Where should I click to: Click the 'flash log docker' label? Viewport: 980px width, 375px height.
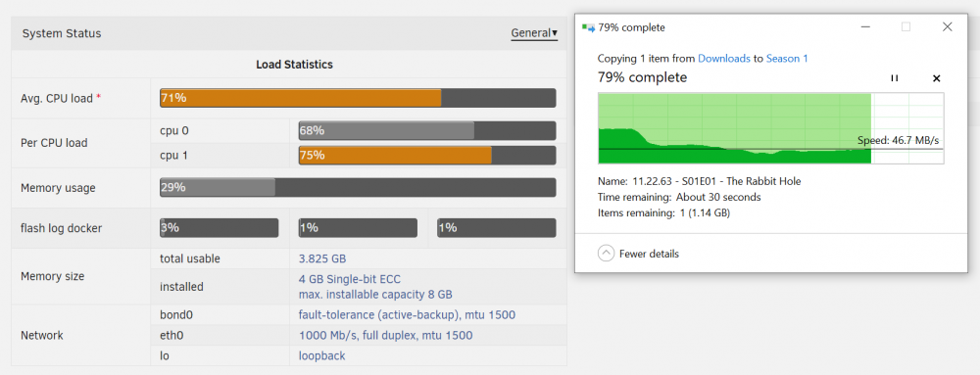pos(61,228)
